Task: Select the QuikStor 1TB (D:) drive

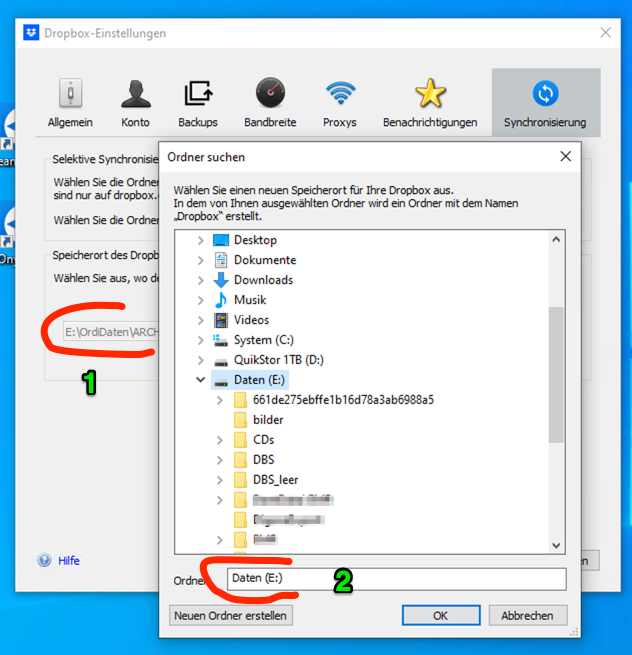Action: pos(268,360)
